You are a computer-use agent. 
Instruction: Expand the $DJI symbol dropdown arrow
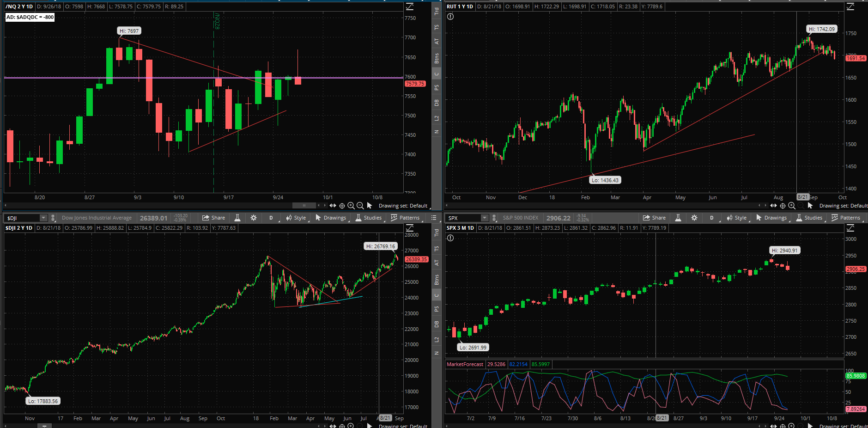(43, 218)
